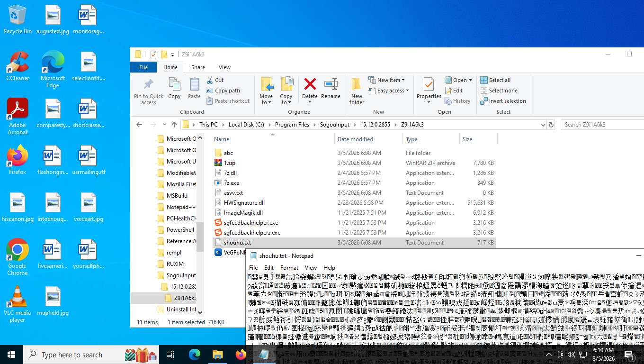Refresh the Explorer address bar
This screenshot has width=644, height=364.
pyautogui.click(x=551, y=125)
